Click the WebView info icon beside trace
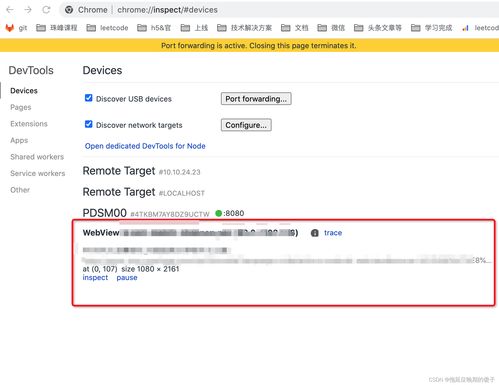499x385 pixels. click(x=315, y=233)
